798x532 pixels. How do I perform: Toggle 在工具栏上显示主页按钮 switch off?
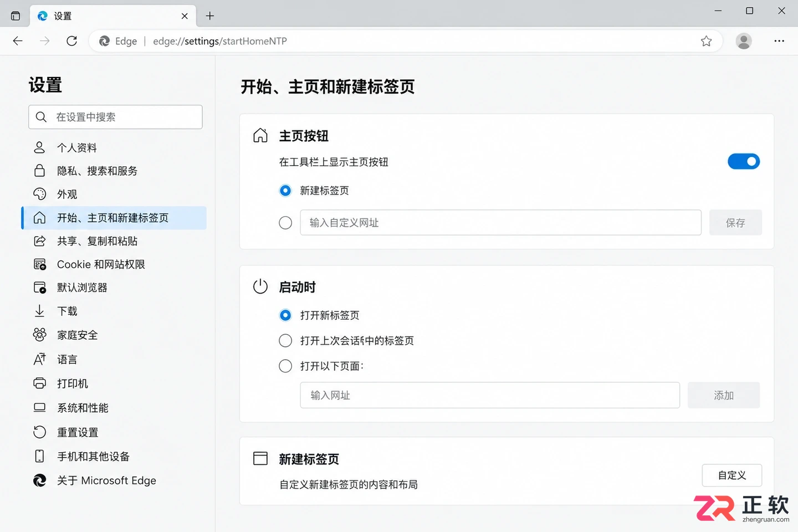click(744, 162)
